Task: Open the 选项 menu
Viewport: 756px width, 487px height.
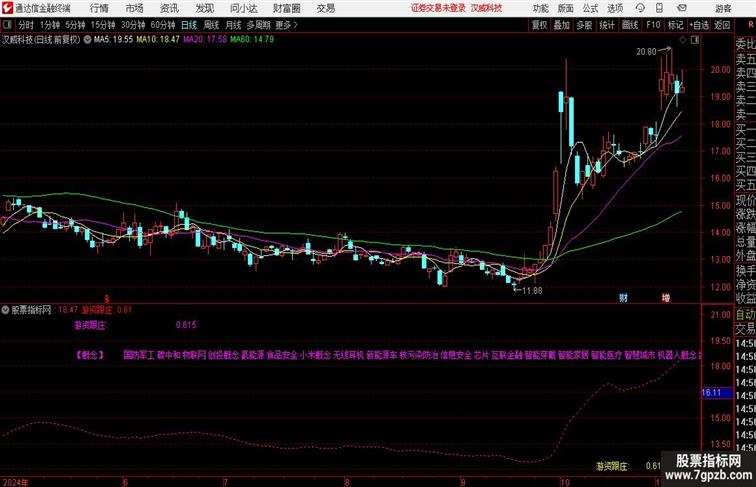Action: (615, 8)
